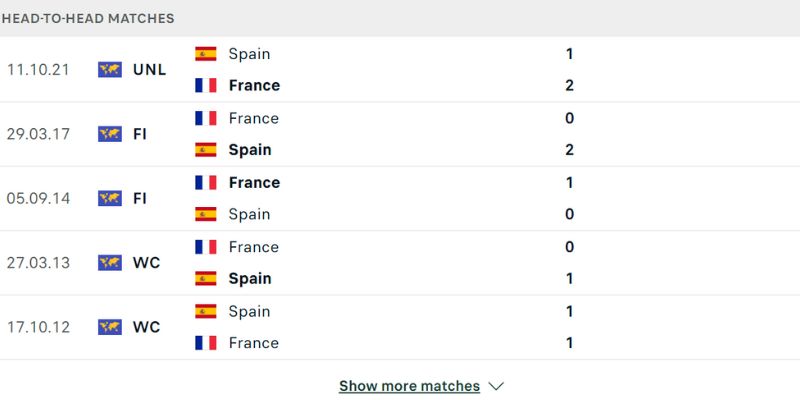Viewport: 800px width, 400px height.
Task: Click Spain flag in 11.10.21 match
Action: [x=206, y=54]
